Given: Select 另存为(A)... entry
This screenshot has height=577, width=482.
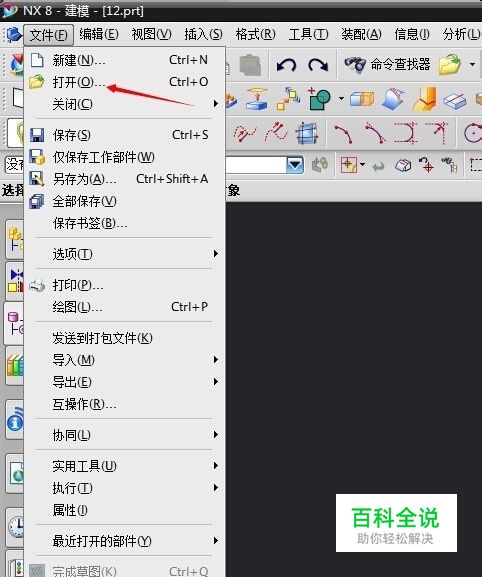Looking at the screenshot, I should pos(124,179).
